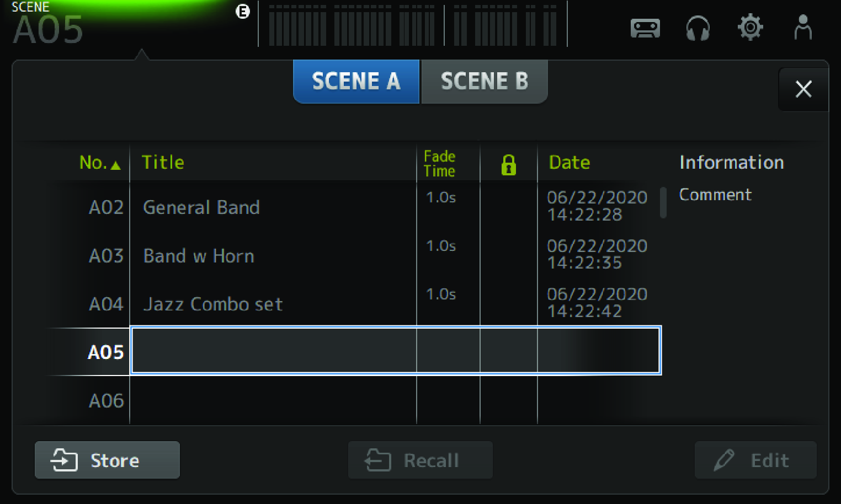Open the headphones monitor screen
The height and width of the screenshot is (504, 841).
point(698,28)
